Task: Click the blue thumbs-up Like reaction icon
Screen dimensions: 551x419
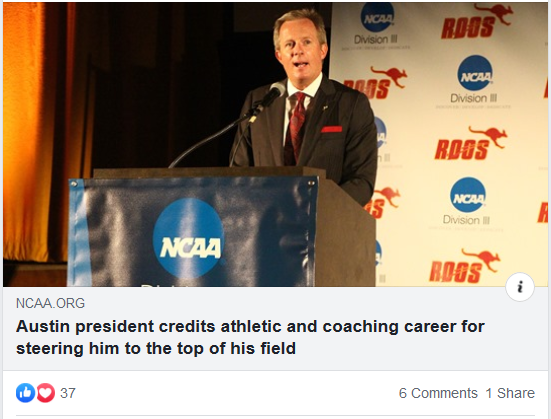Action: pyautogui.click(x=25, y=393)
